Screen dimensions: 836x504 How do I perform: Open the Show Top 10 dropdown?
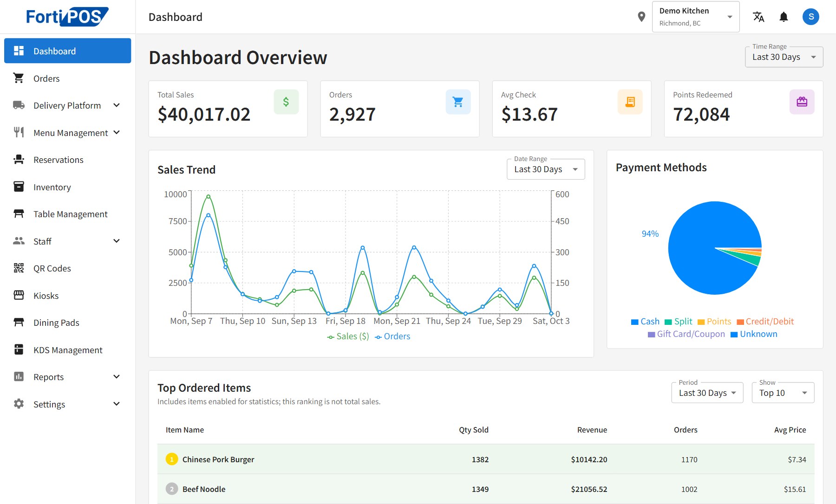(x=783, y=393)
